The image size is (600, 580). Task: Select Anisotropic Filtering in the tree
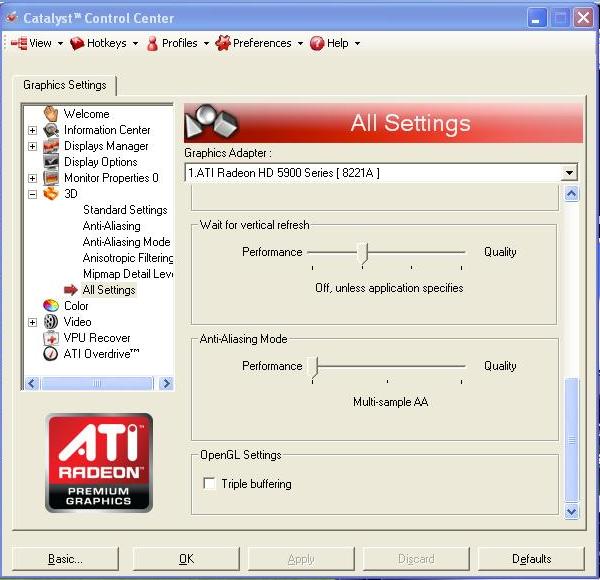coord(128,258)
